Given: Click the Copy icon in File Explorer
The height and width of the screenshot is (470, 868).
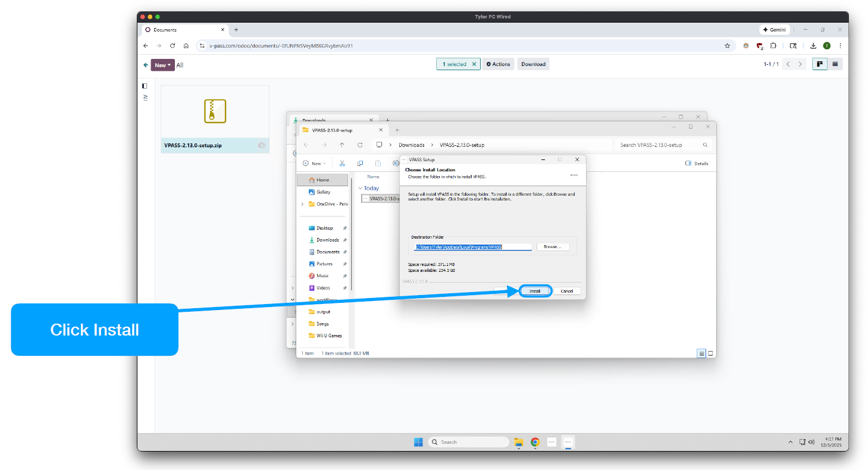Looking at the screenshot, I should pos(360,163).
